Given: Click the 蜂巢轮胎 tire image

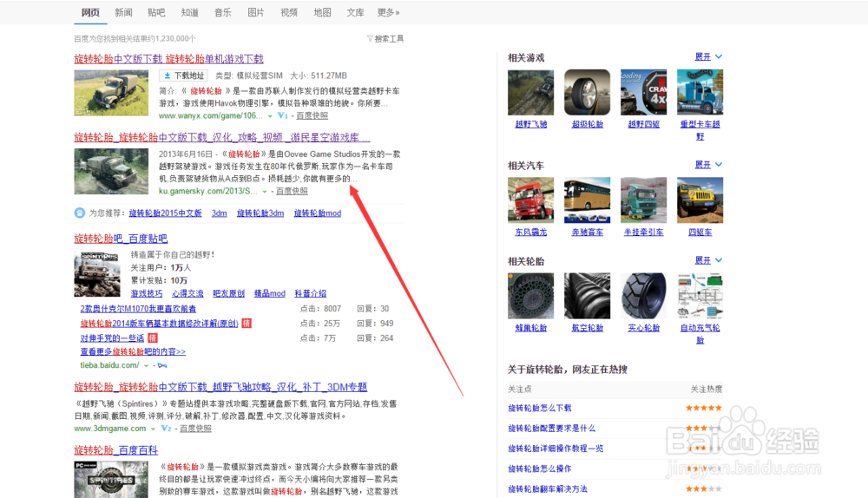Looking at the screenshot, I should 531,296.
